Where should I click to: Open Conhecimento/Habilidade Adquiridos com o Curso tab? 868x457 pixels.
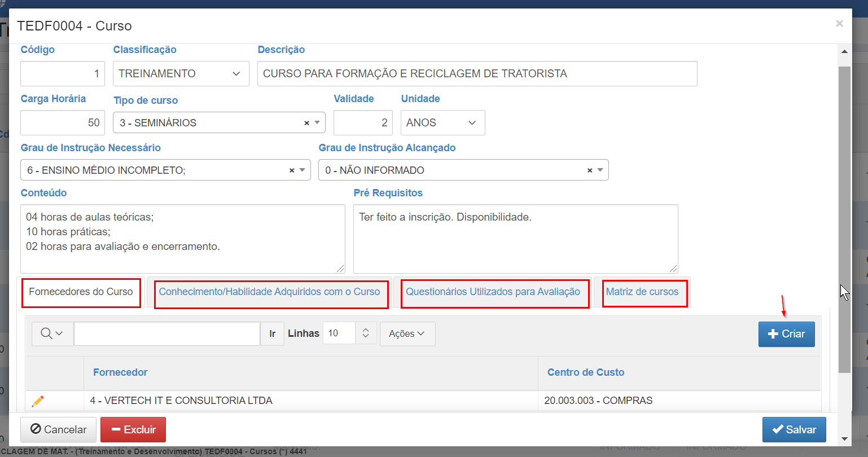(269, 292)
